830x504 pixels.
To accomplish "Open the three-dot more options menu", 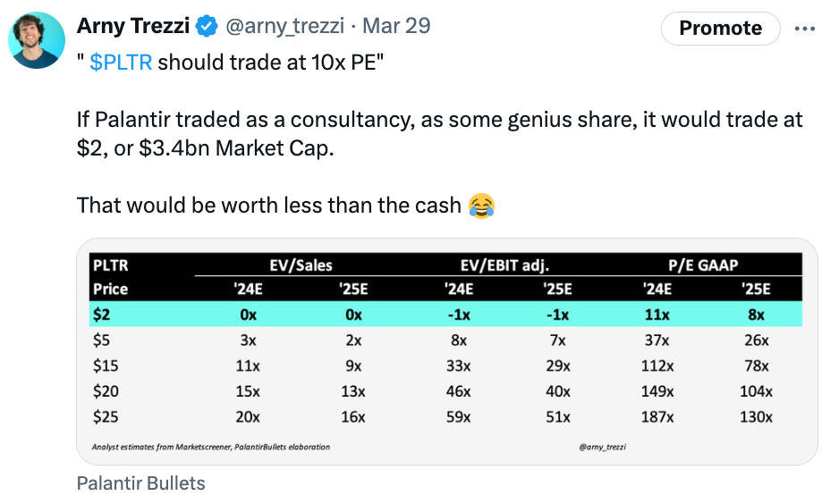I will [x=805, y=29].
